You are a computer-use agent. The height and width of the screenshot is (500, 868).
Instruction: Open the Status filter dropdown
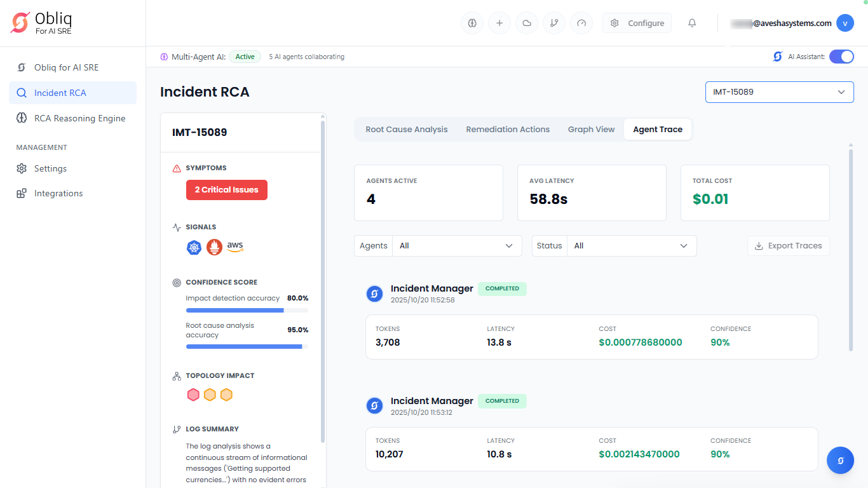click(631, 246)
